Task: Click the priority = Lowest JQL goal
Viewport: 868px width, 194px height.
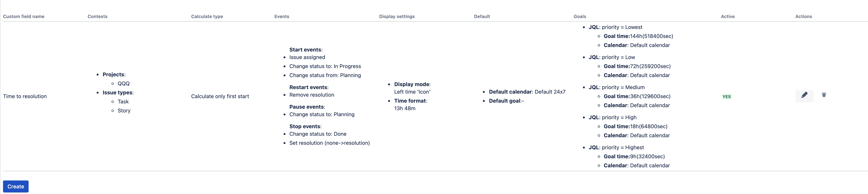Action: tap(615, 27)
